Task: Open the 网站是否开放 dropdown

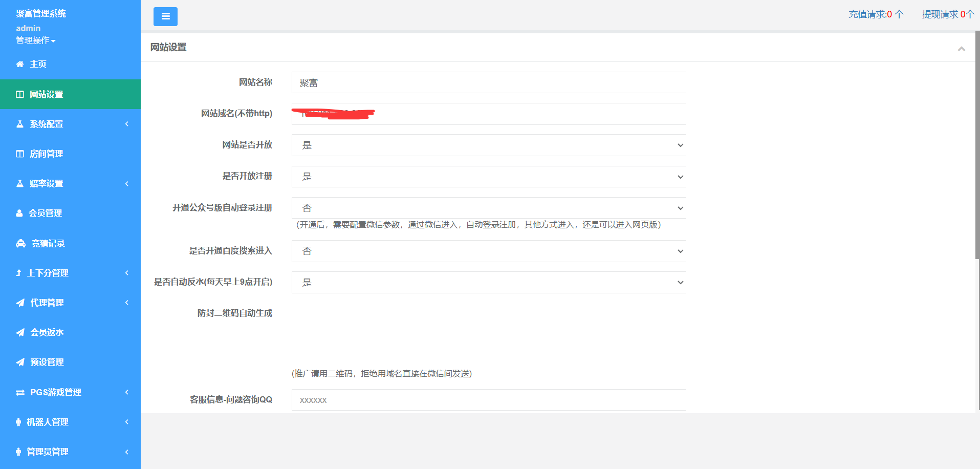Action: point(488,145)
